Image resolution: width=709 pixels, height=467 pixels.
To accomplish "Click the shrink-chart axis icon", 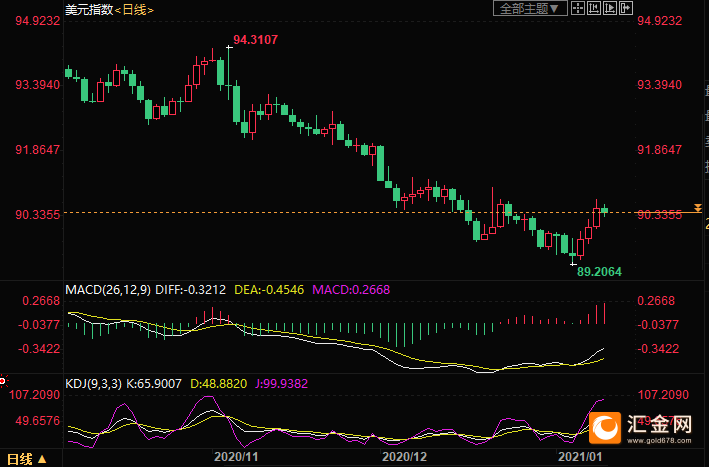I will pos(594,8).
